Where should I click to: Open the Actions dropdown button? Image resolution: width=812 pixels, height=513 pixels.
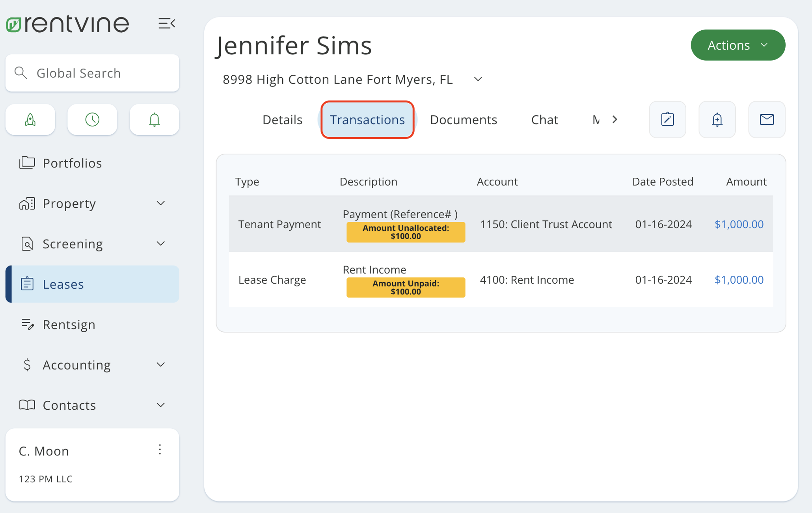(738, 45)
